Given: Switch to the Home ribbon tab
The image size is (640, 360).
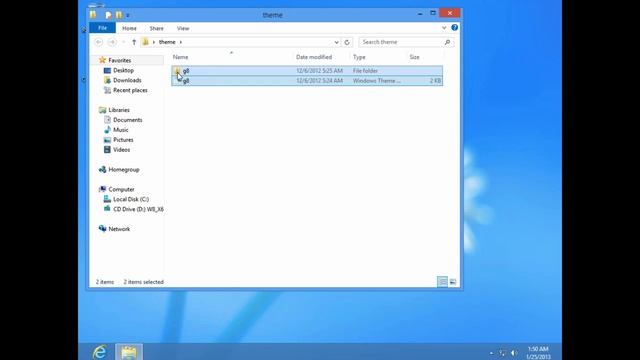Looking at the screenshot, I should click(x=129, y=28).
